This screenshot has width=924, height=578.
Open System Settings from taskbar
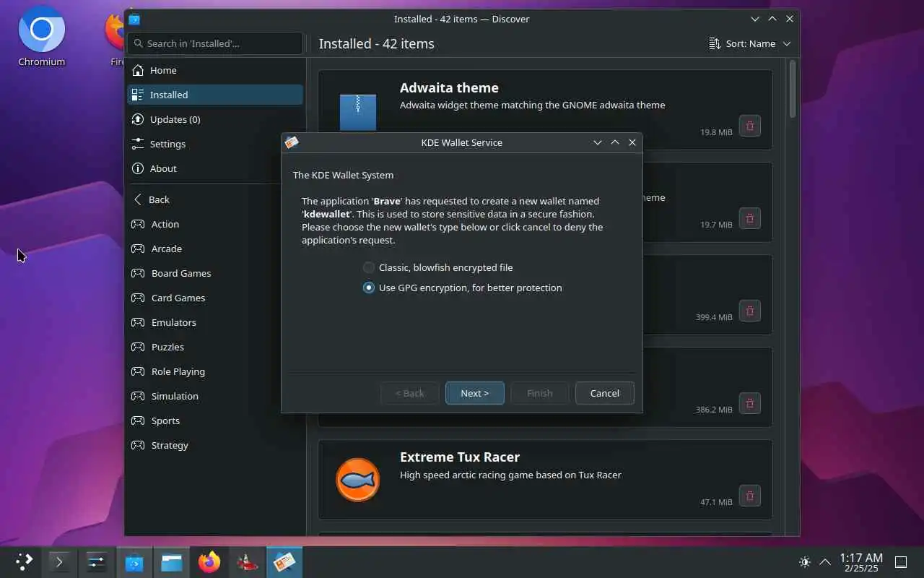pyautogui.click(x=97, y=561)
